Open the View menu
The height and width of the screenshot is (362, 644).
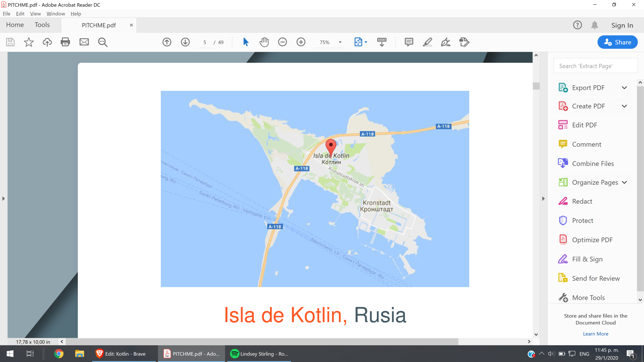(x=35, y=14)
